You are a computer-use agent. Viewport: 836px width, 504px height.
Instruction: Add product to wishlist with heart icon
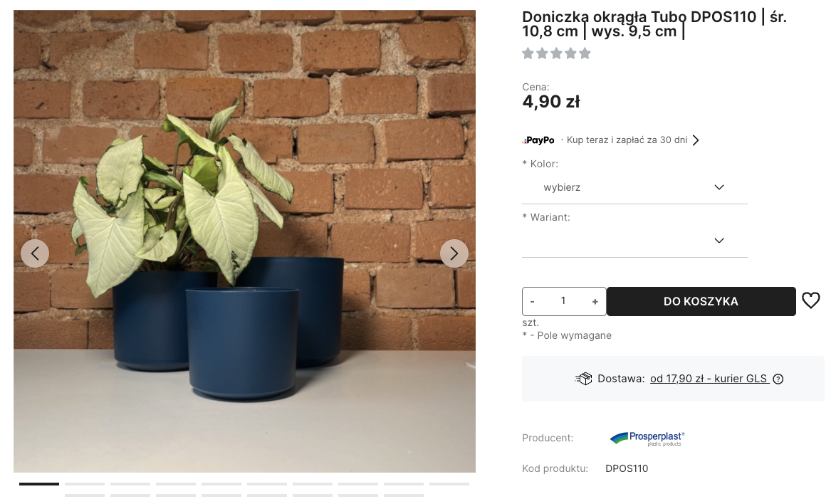(811, 300)
